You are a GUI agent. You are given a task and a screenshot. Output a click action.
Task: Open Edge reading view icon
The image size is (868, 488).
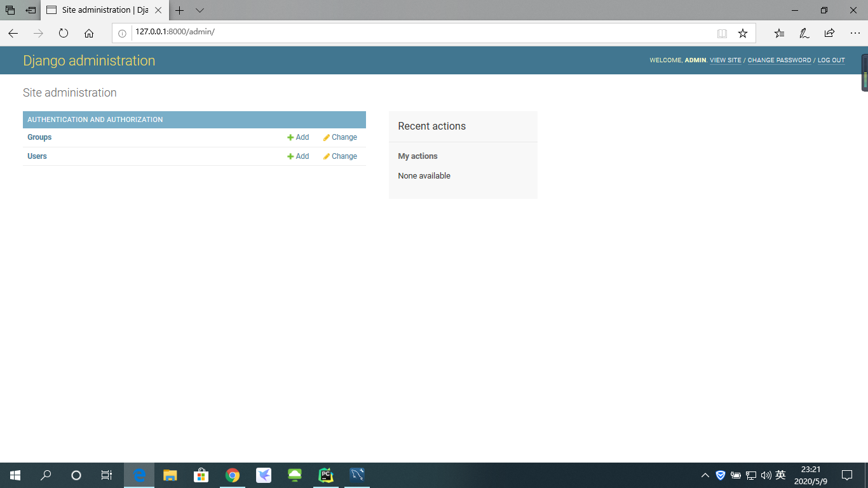click(722, 33)
